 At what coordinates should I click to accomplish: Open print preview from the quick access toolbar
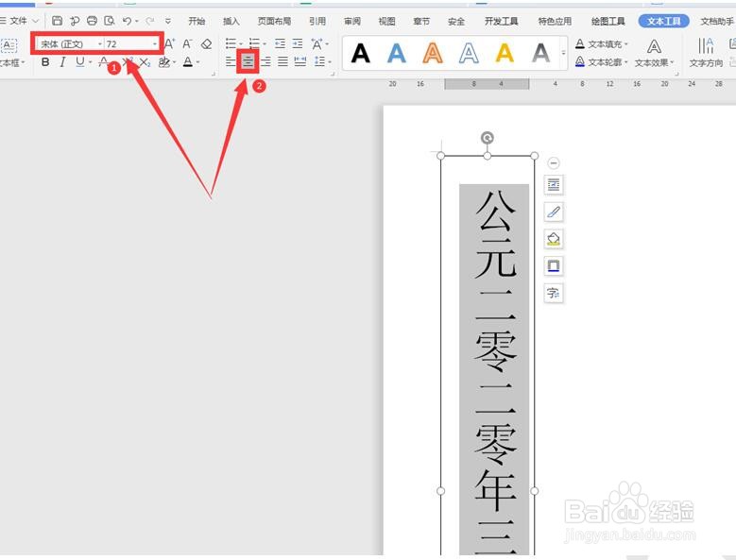(x=110, y=21)
